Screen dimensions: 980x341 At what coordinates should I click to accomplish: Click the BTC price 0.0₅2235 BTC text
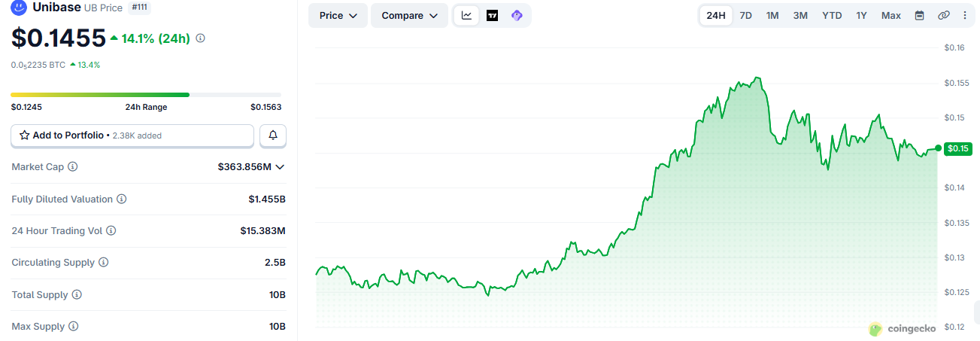pos(38,65)
